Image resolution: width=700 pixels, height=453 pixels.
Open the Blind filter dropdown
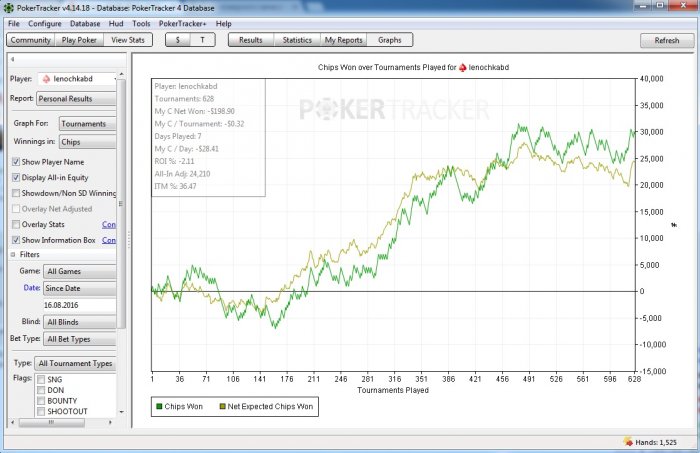tap(79, 322)
